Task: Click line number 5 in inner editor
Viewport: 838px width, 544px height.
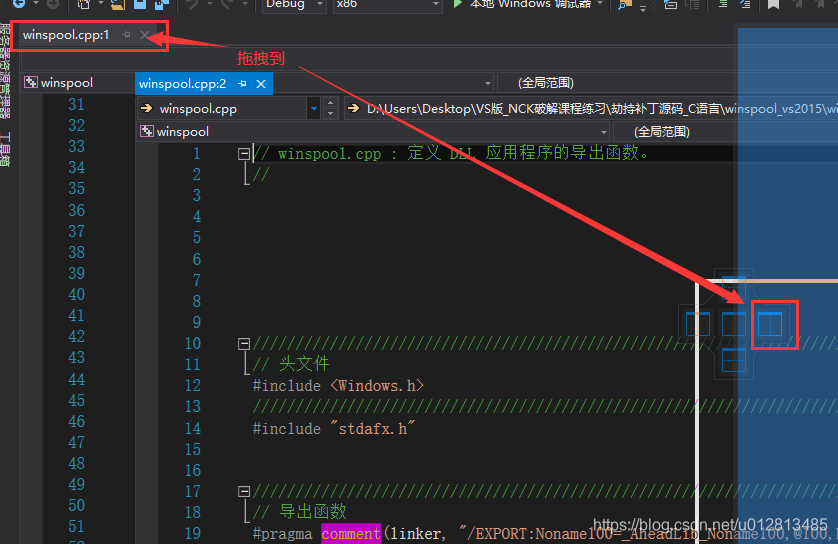Action: [x=197, y=238]
